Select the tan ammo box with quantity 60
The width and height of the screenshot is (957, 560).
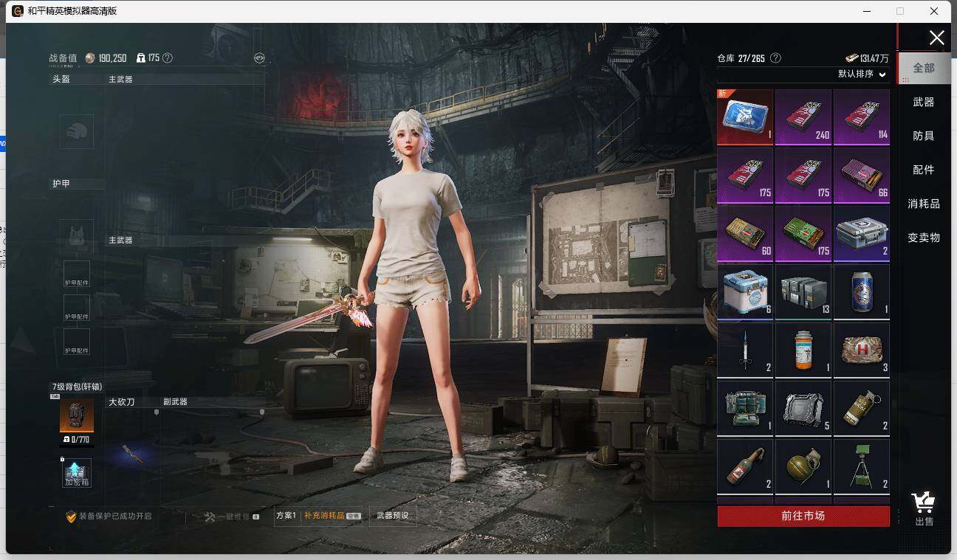745,233
